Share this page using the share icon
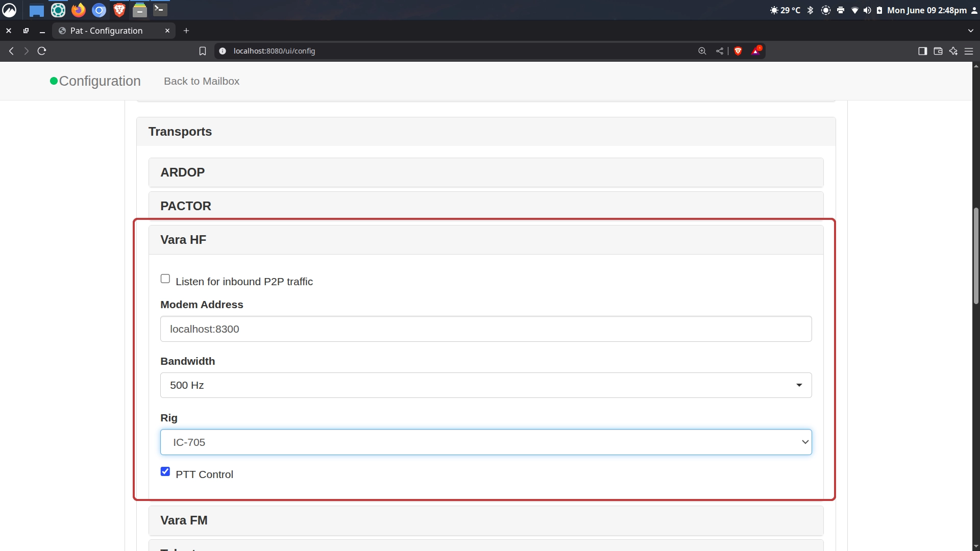The height and width of the screenshot is (551, 980). pos(720,51)
